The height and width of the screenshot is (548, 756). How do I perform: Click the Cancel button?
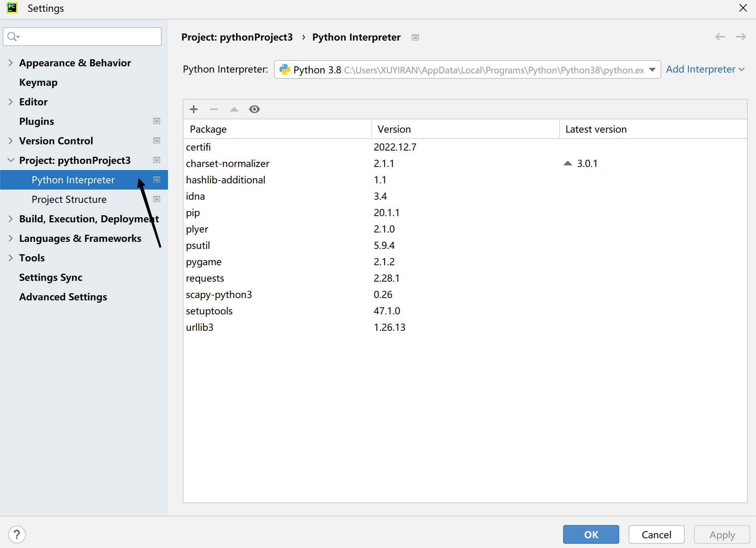pos(656,534)
